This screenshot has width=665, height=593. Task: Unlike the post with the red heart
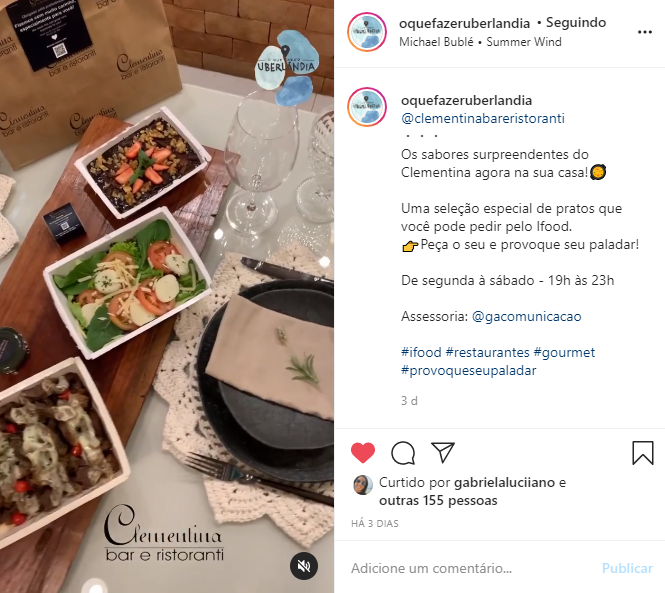coord(363,453)
